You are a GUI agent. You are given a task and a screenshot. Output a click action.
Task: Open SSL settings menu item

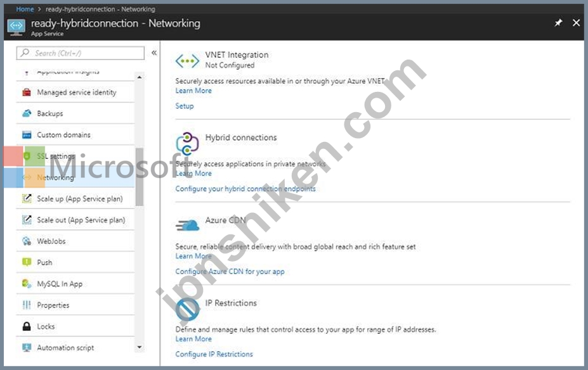pos(75,156)
